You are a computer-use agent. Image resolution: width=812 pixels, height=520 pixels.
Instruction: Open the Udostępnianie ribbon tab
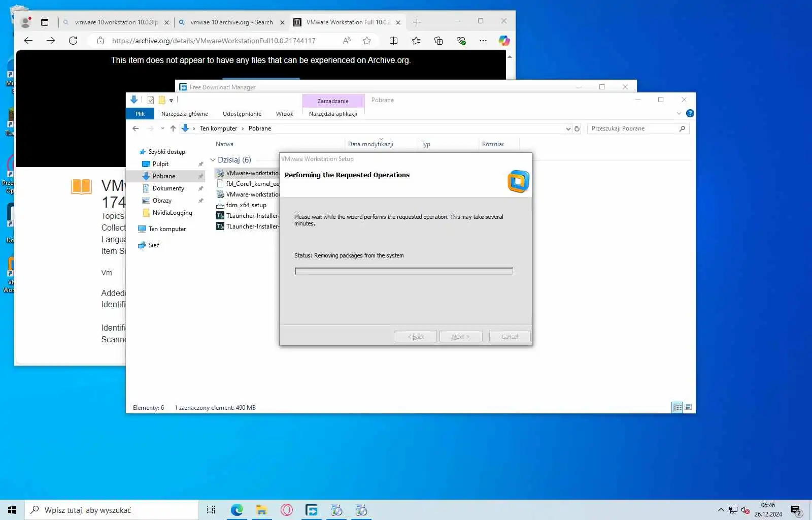pyautogui.click(x=242, y=114)
